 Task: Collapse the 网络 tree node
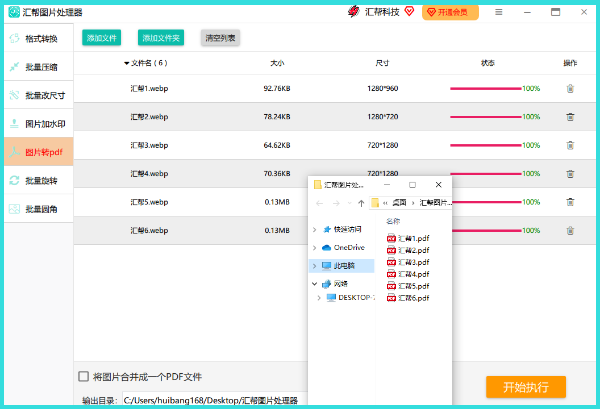coord(314,284)
